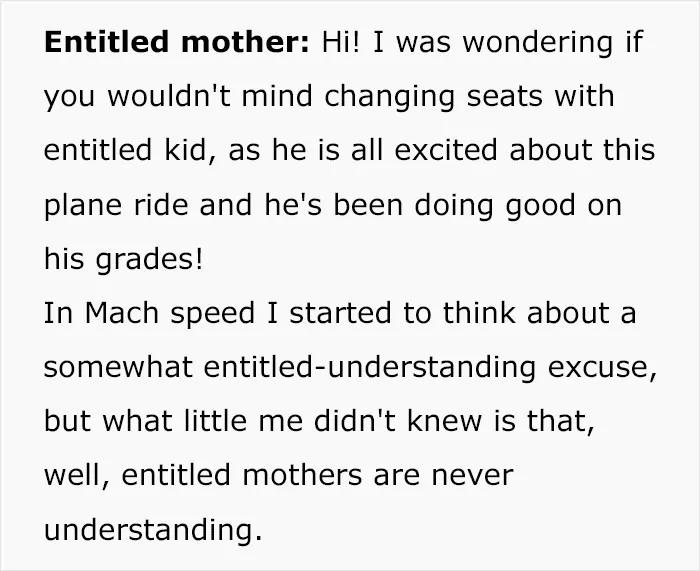Image resolution: width=700 pixels, height=571 pixels.
Task: Click the word "excuse," in the text
Action: coord(603,369)
